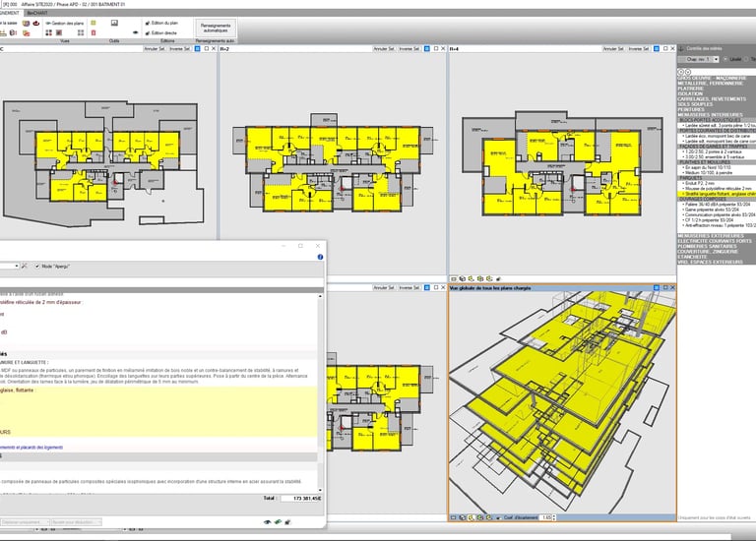The image size is (756, 541).
Task: Click the zoom icon in 3D view bottom toolbar
Action: tap(472, 517)
